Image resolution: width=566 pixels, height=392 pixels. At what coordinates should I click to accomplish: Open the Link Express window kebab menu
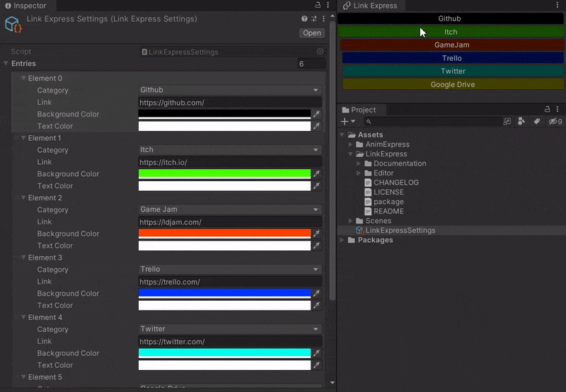[558, 5]
